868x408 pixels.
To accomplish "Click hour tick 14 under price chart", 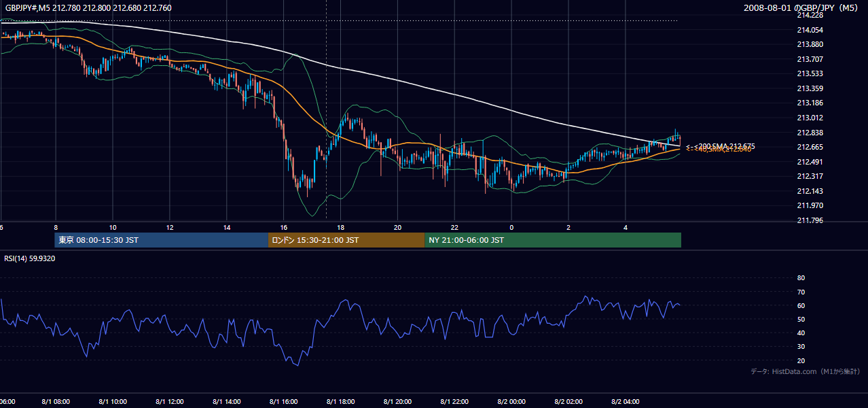I will (x=227, y=228).
